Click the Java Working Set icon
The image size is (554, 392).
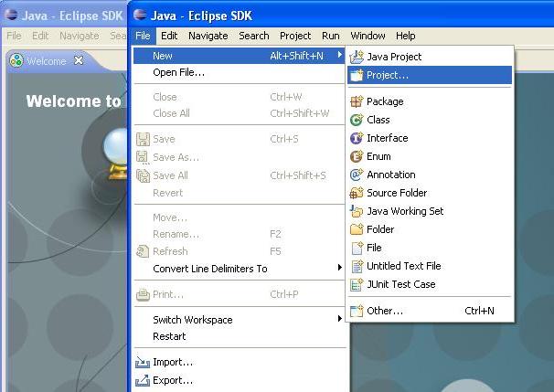(x=357, y=211)
